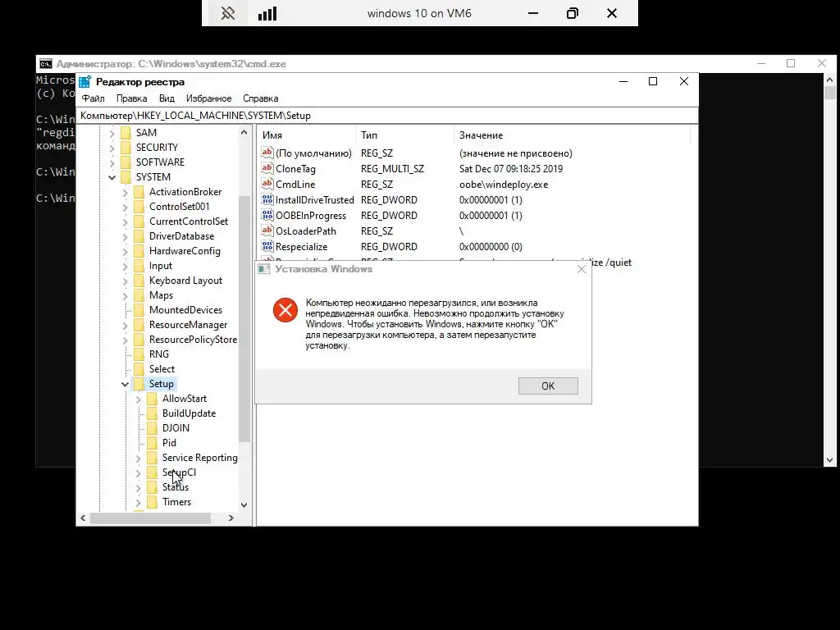Select the DriverDatabase folder icon
The height and width of the screenshot is (630, 840).
(x=139, y=235)
